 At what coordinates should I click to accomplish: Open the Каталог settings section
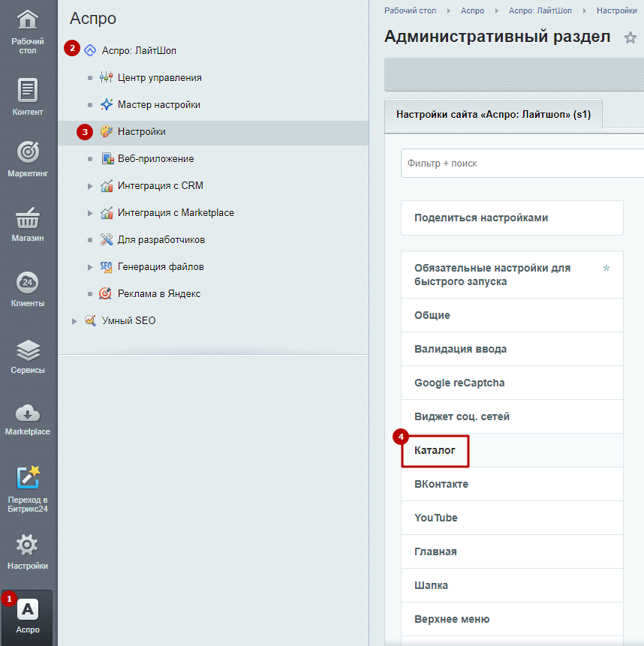click(x=512, y=450)
